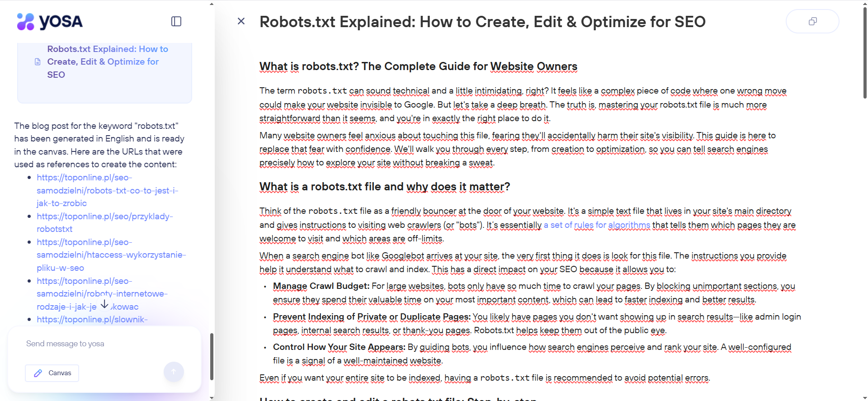Click the document icon on article card
The height and width of the screenshot is (401, 868).
coord(38,62)
